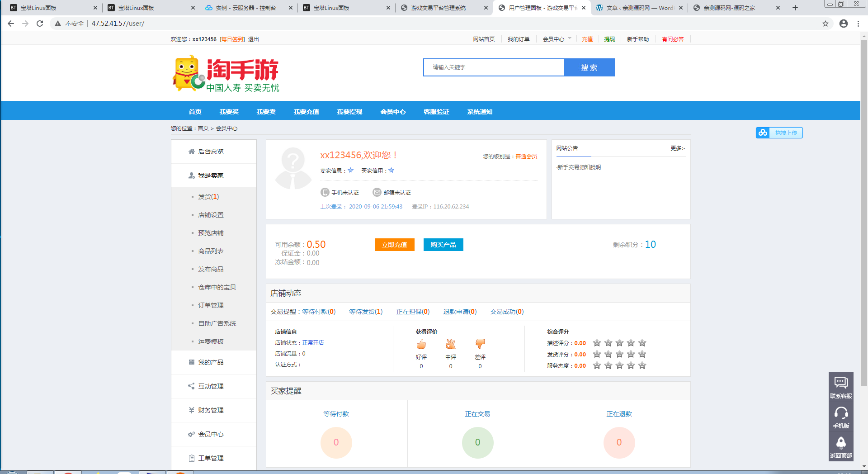This screenshot has height=474, width=868.
Task: Click the 差评 thumbs-down icon
Action: (x=480, y=344)
